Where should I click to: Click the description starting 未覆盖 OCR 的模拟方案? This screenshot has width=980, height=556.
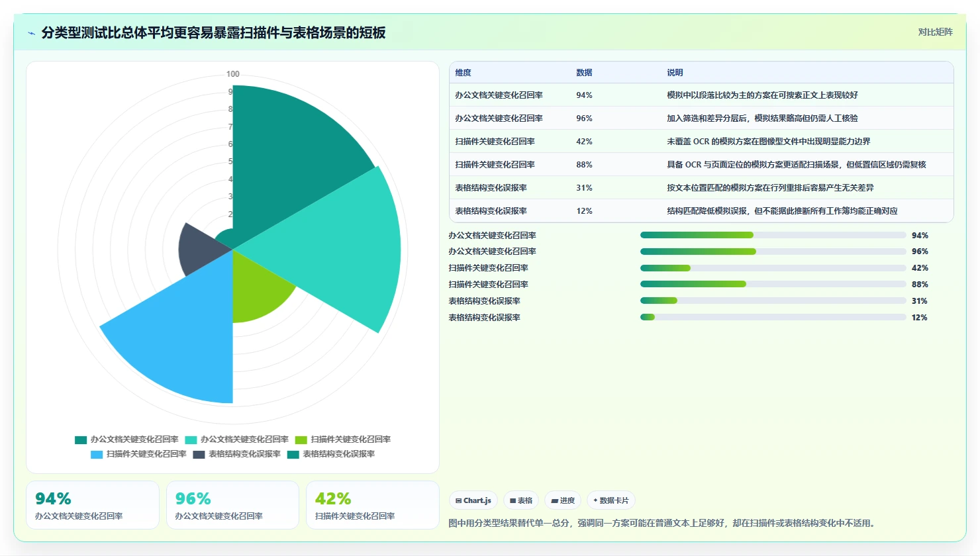[x=769, y=142]
